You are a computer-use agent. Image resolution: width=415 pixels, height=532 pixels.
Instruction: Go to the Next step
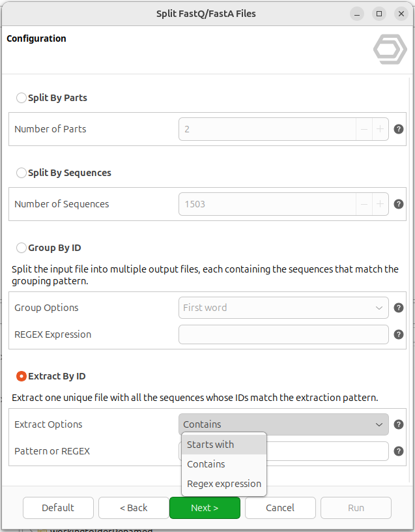[x=205, y=508]
